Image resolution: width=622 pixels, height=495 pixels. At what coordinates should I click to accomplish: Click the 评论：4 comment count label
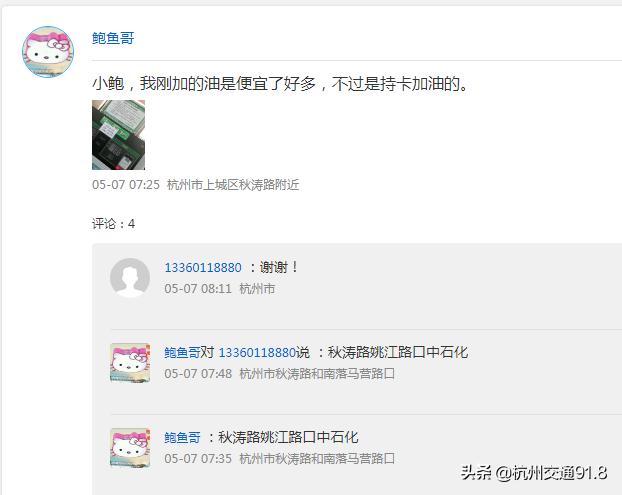click(x=113, y=224)
